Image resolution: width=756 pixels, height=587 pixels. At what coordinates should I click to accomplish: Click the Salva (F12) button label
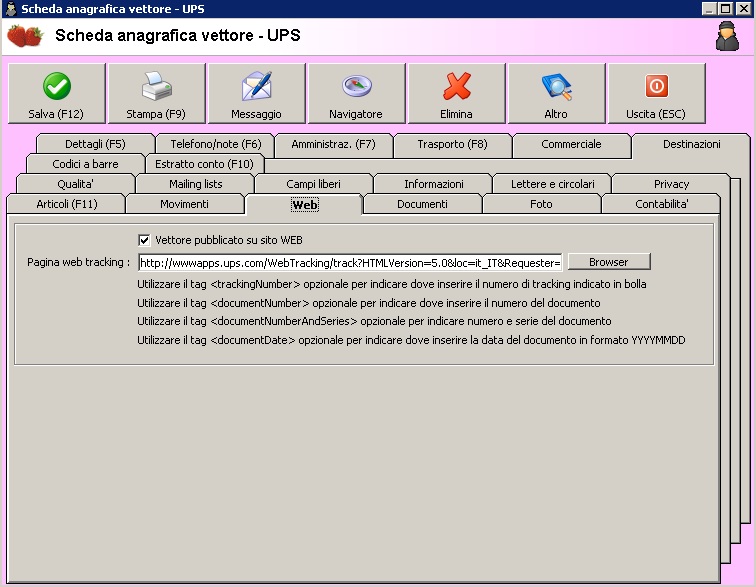(56, 114)
